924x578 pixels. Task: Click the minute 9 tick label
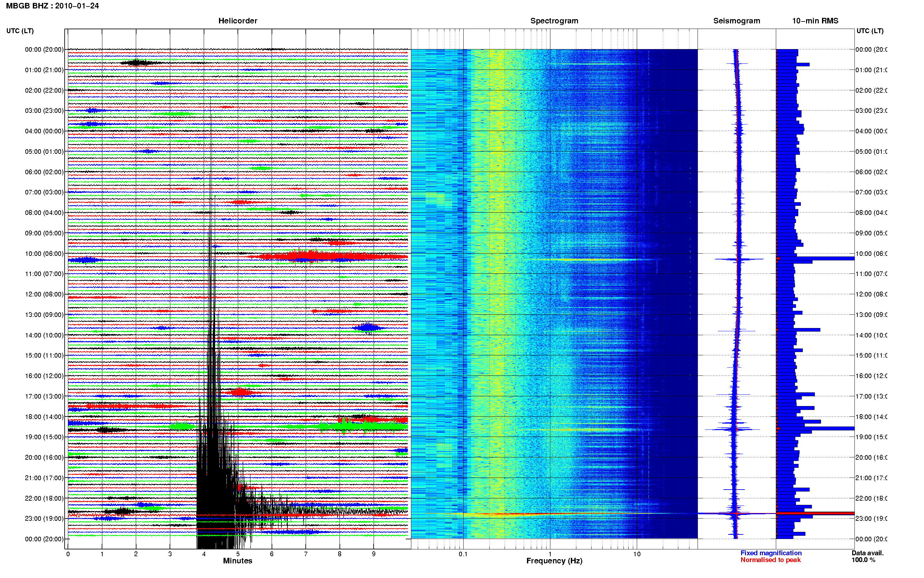374,554
